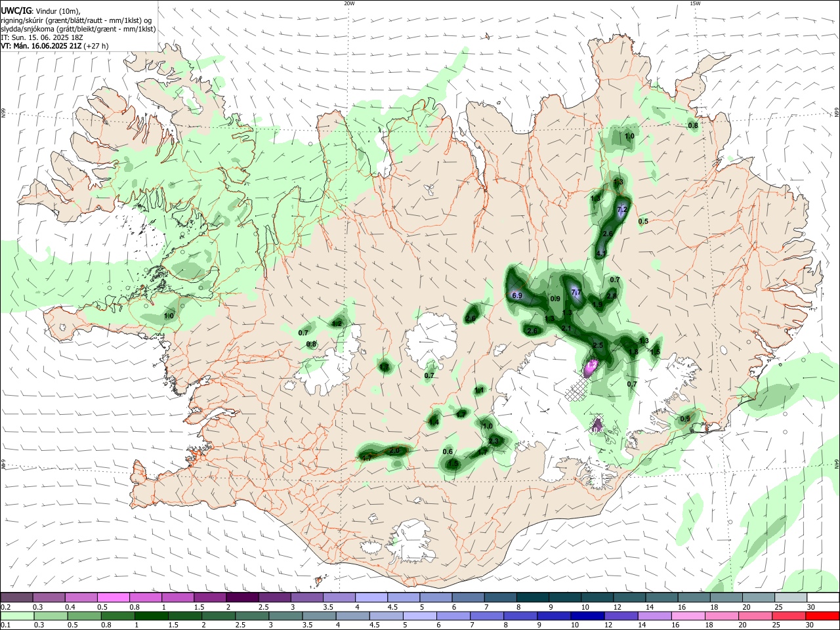Click the 1.8 precipitation value
The height and width of the screenshot is (630, 840).
633,352
